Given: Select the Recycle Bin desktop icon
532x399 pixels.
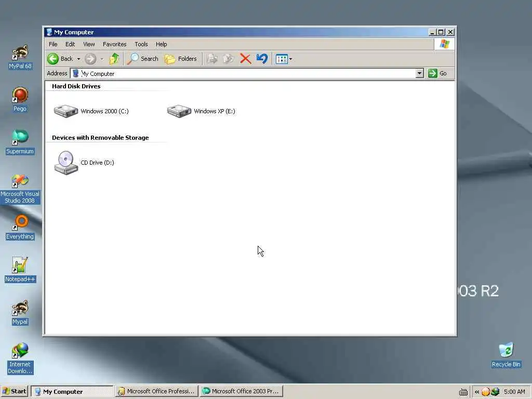Looking at the screenshot, I should pyautogui.click(x=506, y=355).
